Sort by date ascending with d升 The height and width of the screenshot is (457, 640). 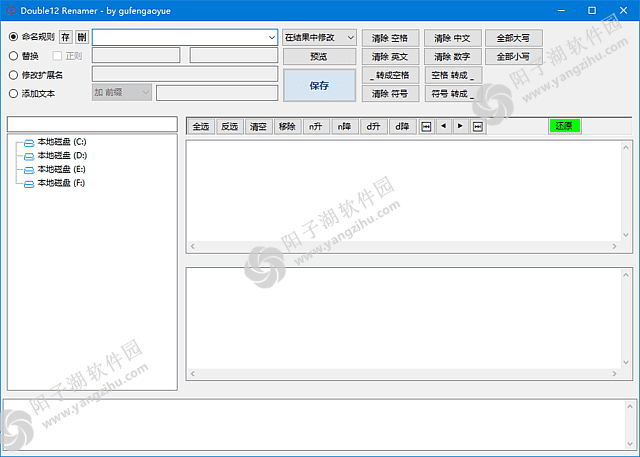(373, 126)
